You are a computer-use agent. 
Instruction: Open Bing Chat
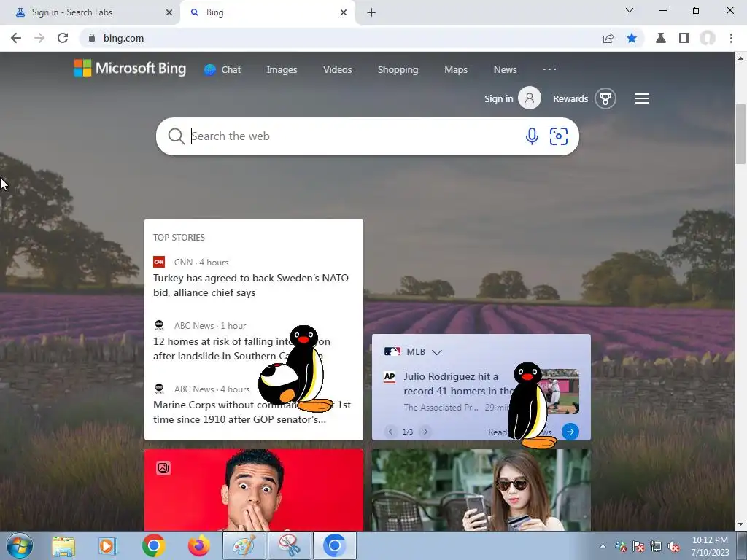[x=222, y=69]
